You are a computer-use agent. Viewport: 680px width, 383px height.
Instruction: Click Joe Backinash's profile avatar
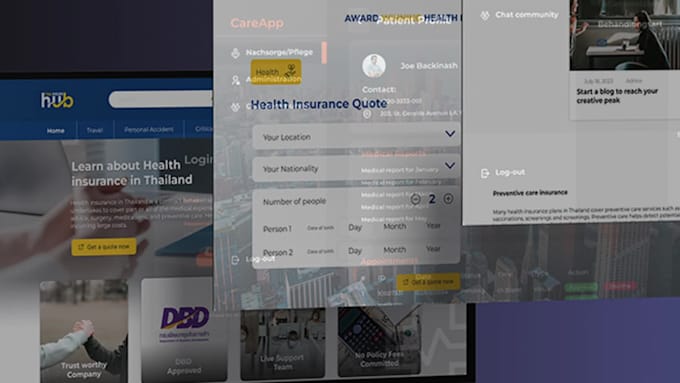click(374, 66)
